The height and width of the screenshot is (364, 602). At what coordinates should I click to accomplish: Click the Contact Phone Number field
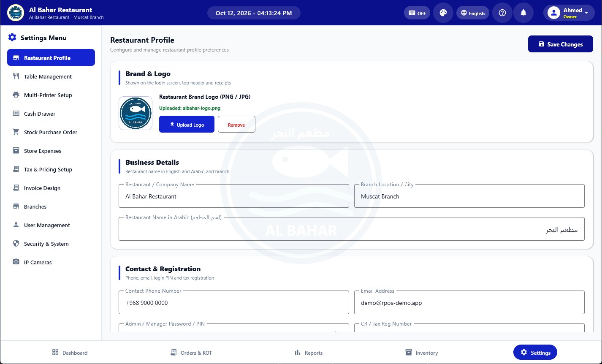click(x=234, y=303)
